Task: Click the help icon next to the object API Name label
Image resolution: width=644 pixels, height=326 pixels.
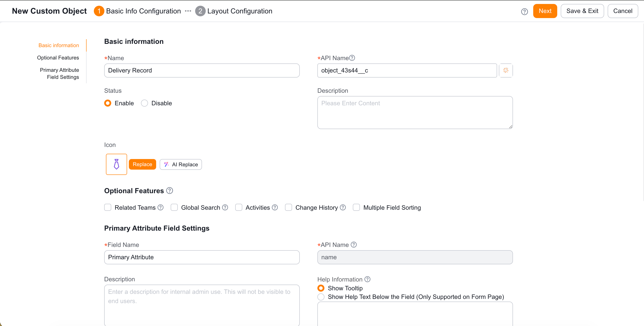Action: point(352,58)
